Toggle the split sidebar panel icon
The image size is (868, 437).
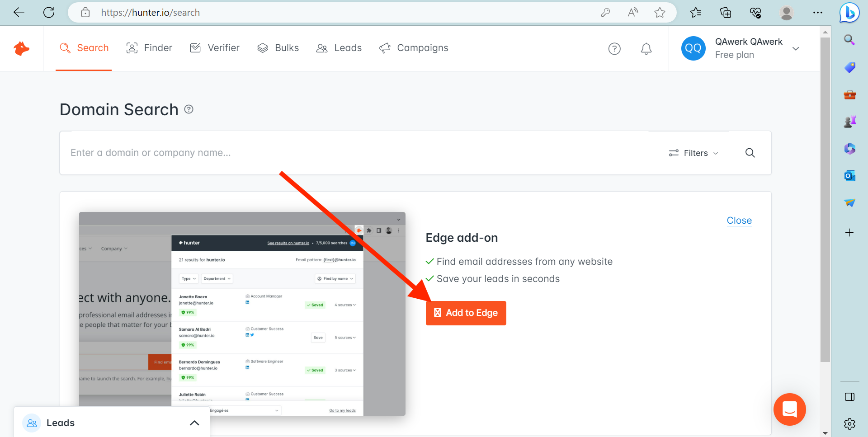(x=849, y=397)
